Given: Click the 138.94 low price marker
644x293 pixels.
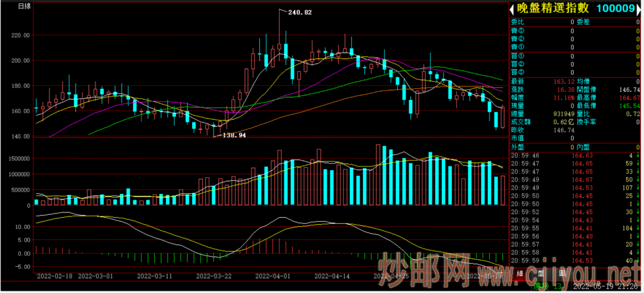Looking at the screenshot, I should (x=233, y=136).
